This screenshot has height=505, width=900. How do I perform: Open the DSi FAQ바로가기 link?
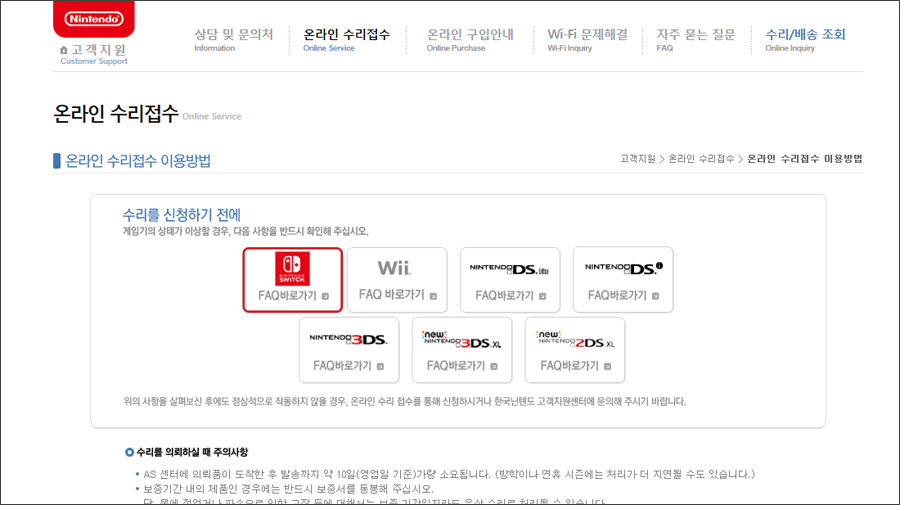pyautogui.click(x=623, y=296)
